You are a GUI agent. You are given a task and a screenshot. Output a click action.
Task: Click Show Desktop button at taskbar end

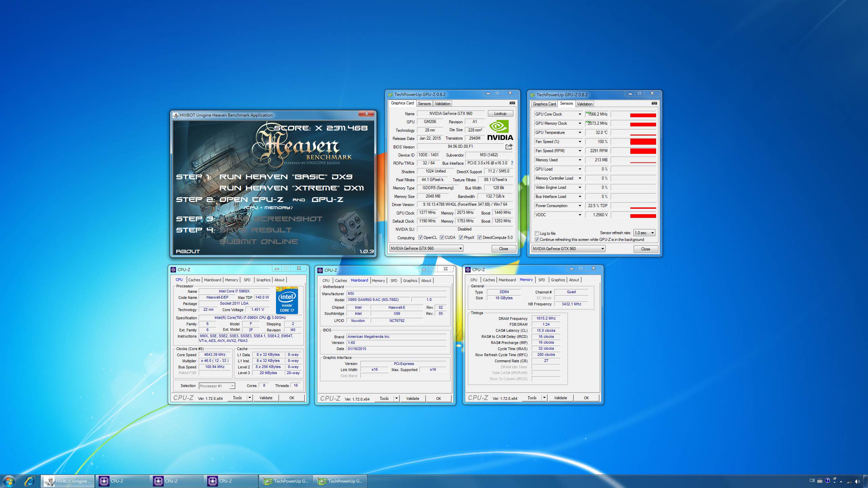click(865, 481)
